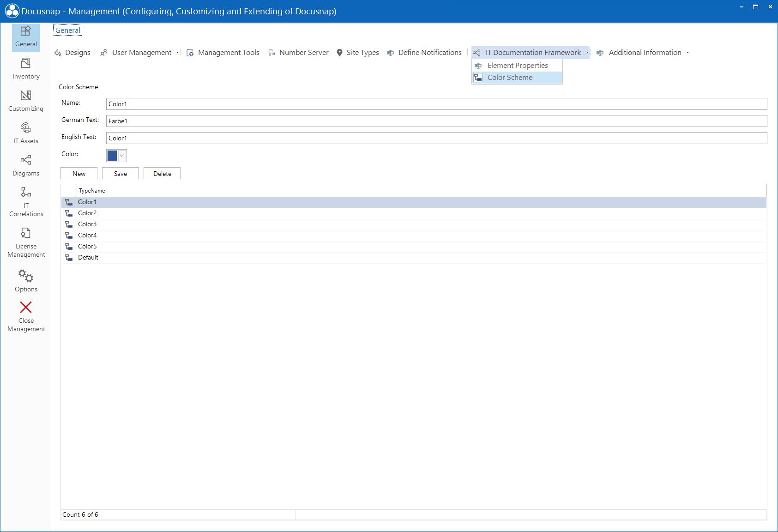Open Number Server ribbon item
Screen dimensions: 778x532
[299, 53]
